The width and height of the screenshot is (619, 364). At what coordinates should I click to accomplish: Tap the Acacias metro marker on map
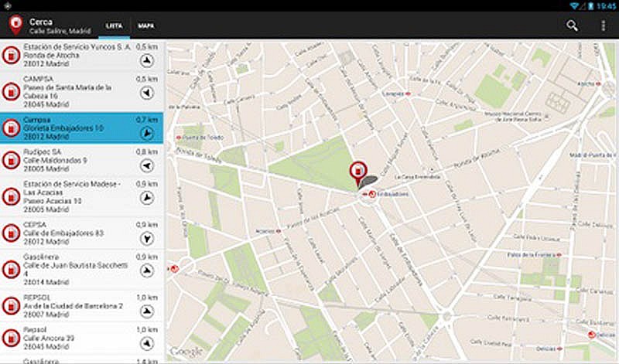coord(279,231)
